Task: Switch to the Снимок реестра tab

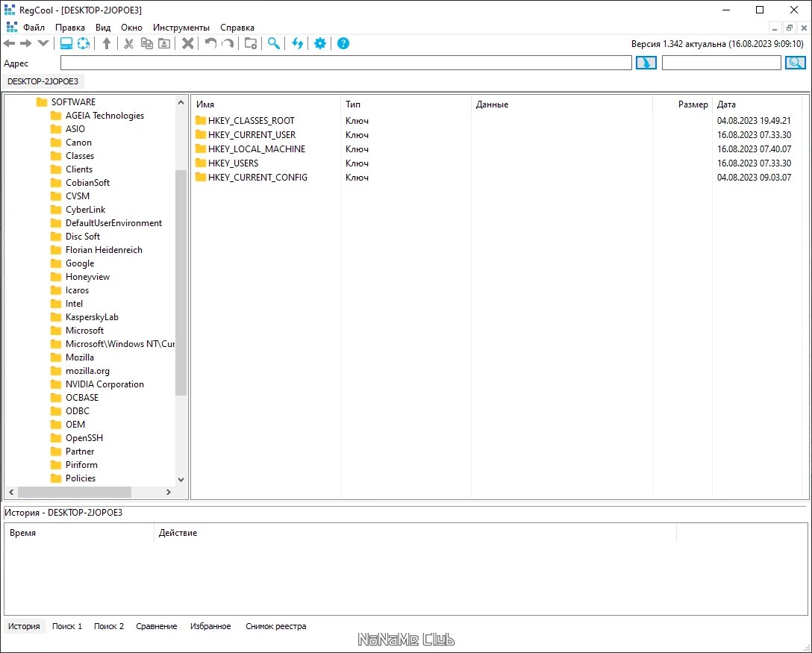Action: coord(275,626)
